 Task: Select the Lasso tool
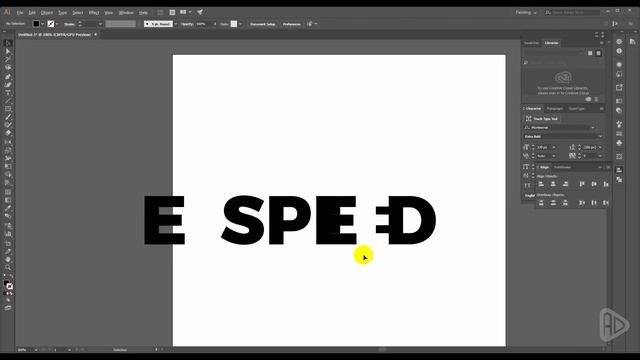[x=8, y=68]
